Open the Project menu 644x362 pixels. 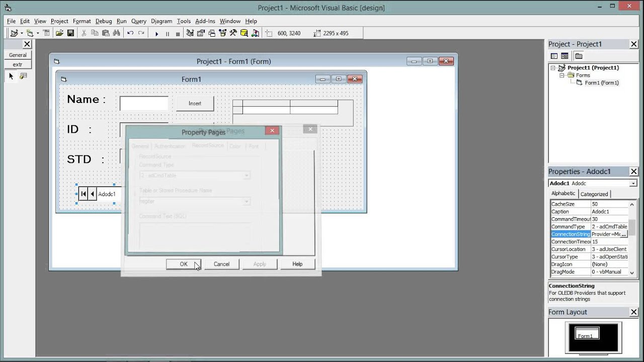59,21
